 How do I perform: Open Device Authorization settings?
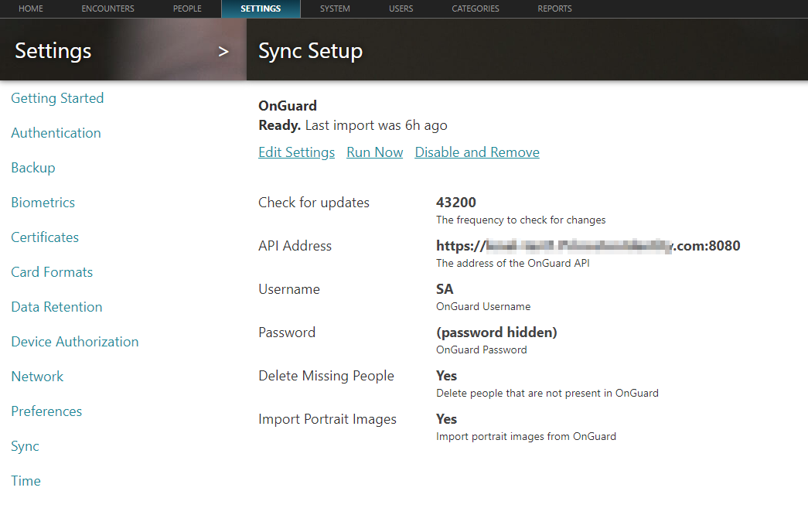pyautogui.click(x=75, y=342)
